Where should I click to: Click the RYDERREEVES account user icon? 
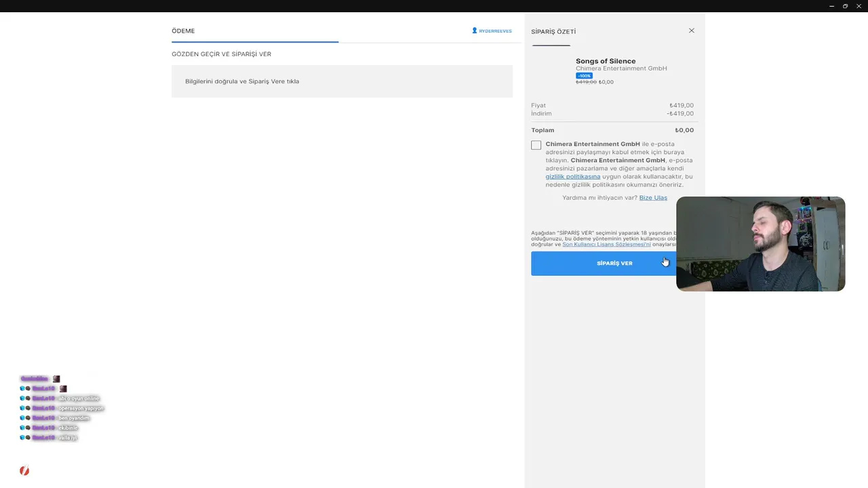coord(475,30)
